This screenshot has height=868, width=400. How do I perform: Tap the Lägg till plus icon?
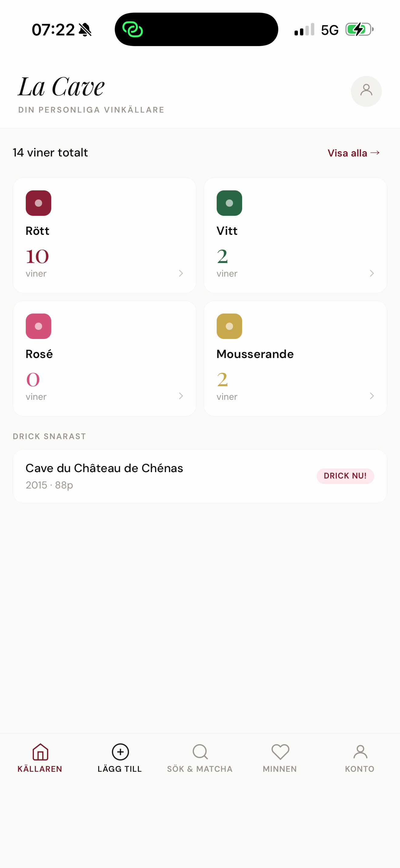pyautogui.click(x=120, y=752)
